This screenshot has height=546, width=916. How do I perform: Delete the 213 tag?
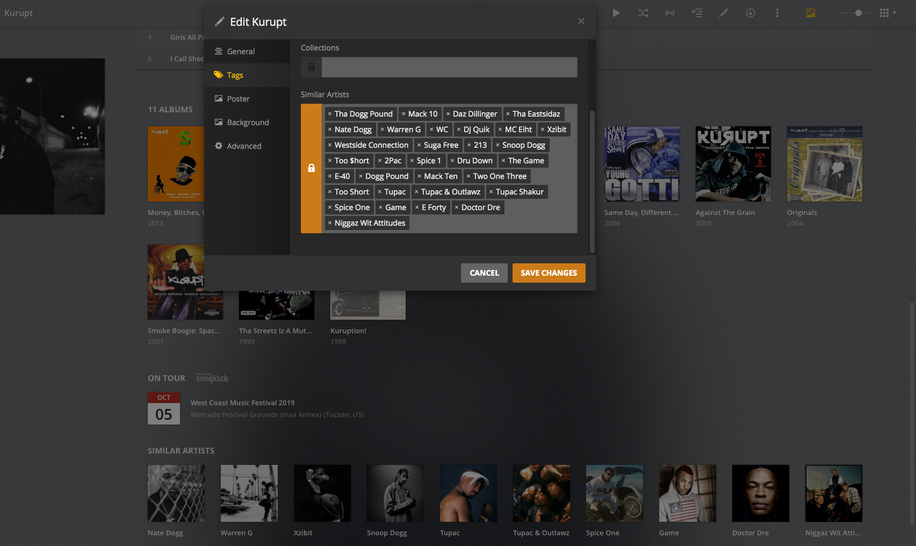469,145
